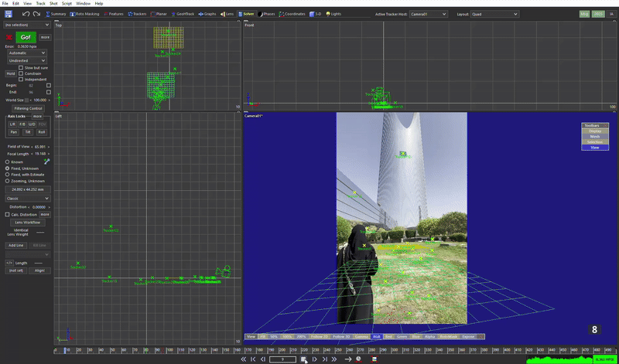Switch to the Trackers room

pyautogui.click(x=138, y=14)
